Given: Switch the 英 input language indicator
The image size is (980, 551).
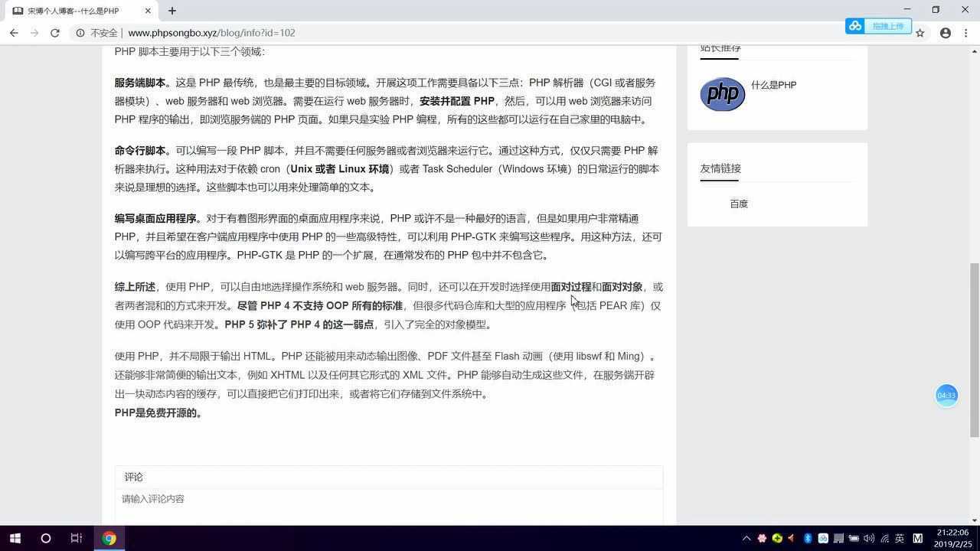Looking at the screenshot, I should [900, 539].
